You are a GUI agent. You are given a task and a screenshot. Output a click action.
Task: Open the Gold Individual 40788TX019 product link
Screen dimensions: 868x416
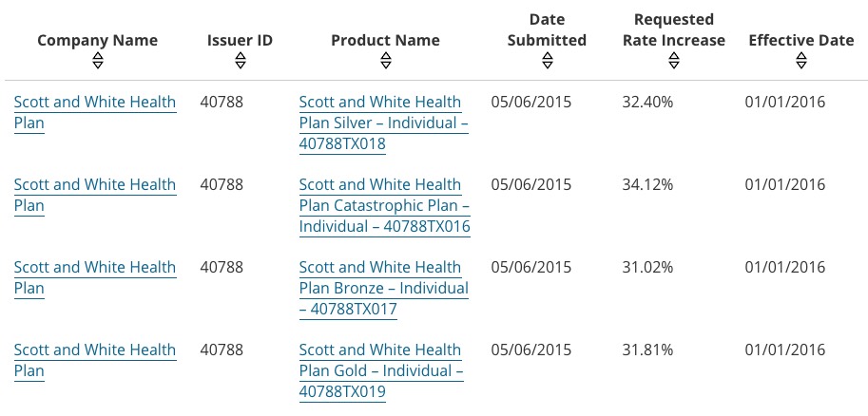tap(380, 370)
